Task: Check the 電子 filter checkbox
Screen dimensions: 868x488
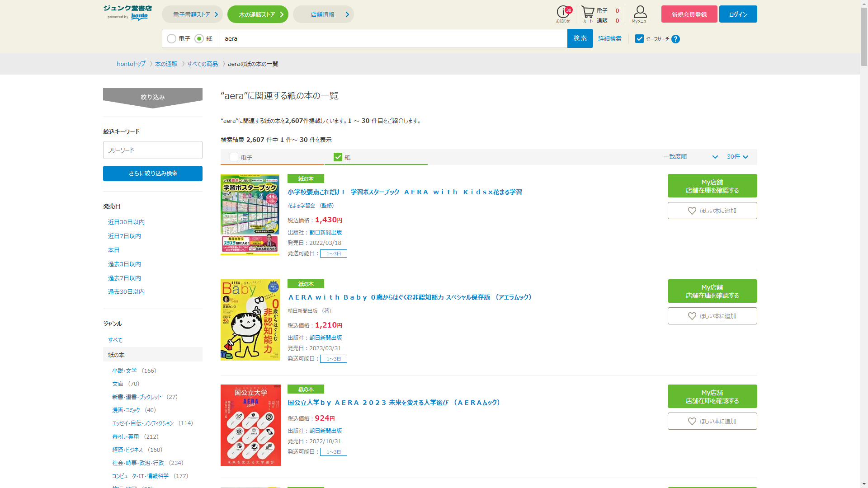Action: point(234,157)
